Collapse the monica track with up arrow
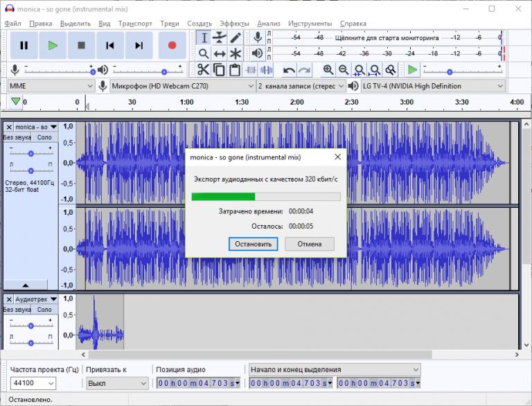Screen dimensions: 532x406 (x=26, y=285)
